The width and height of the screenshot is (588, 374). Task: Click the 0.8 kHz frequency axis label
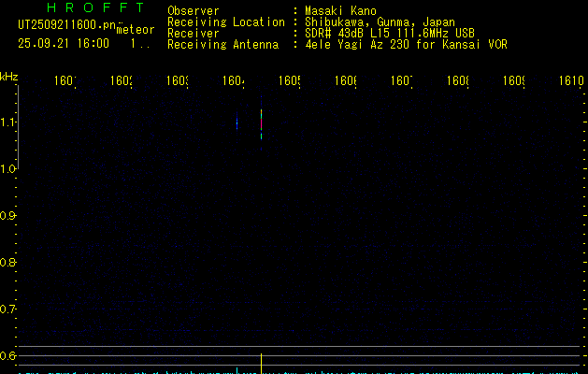point(7,263)
